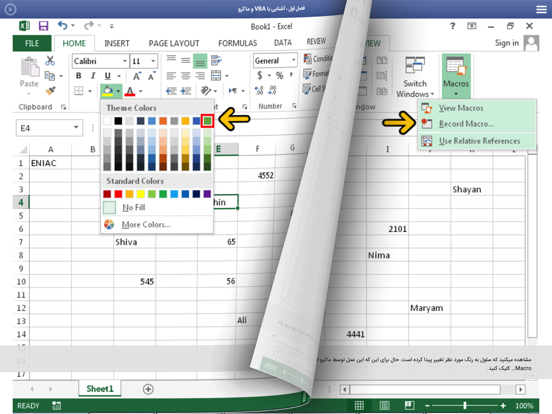Expand the Borders dropdown arrow
This screenshot has height=414, width=552.
90,91
